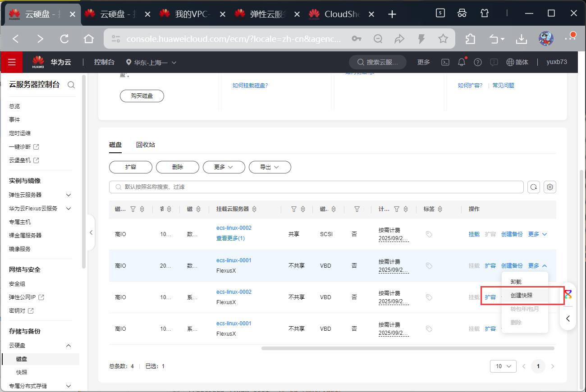Bookmark this page with the star icon
Viewport: 586px width, 392px height.
point(443,39)
